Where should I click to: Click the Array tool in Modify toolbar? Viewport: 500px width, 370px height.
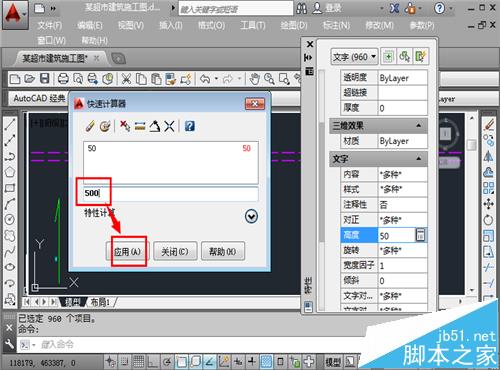pos(489,188)
